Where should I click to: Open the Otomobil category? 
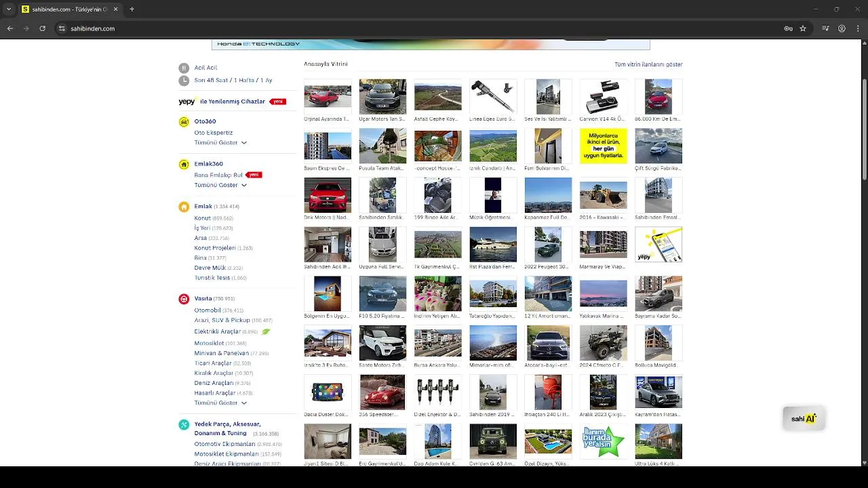point(208,310)
